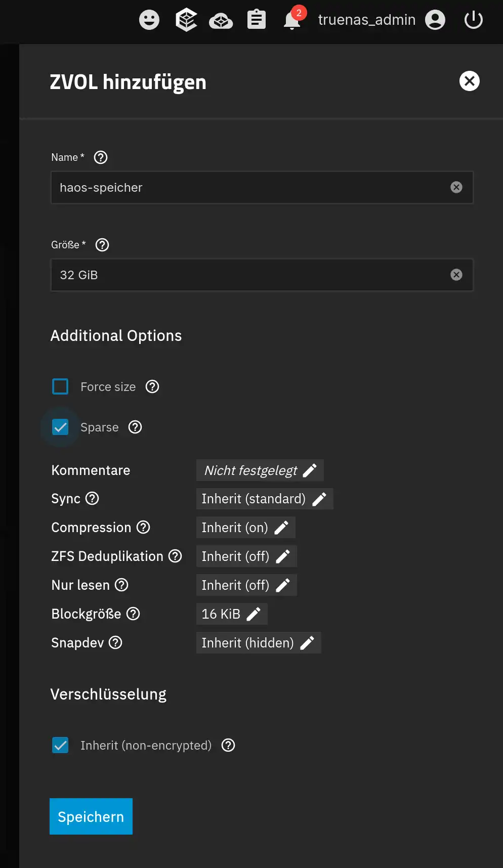
Task: Show help for Compression setting
Action: 144,527
